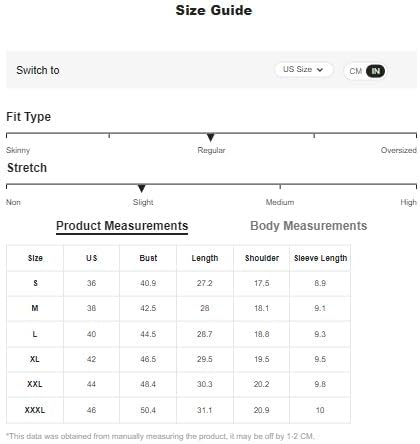Switch units to CM
This screenshot has height=444, width=420.
[355, 71]
